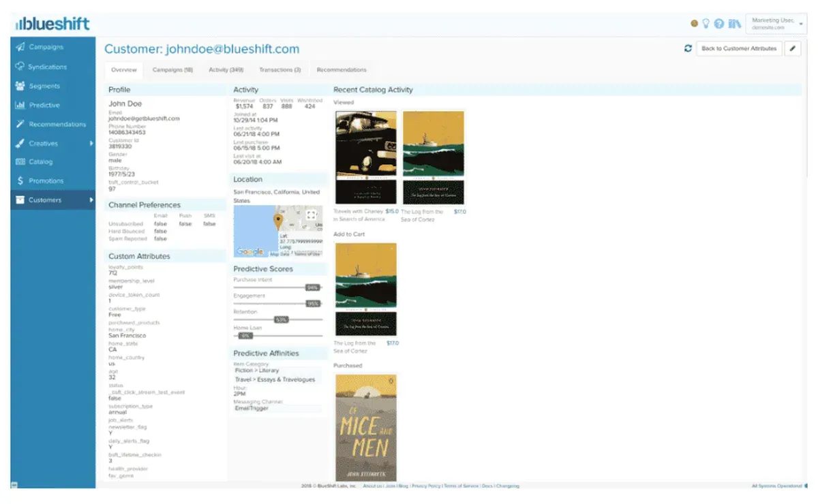Viewport: 818px width, 504px height.
Task: Click the pencil edit icon
Action: (792, 48)
